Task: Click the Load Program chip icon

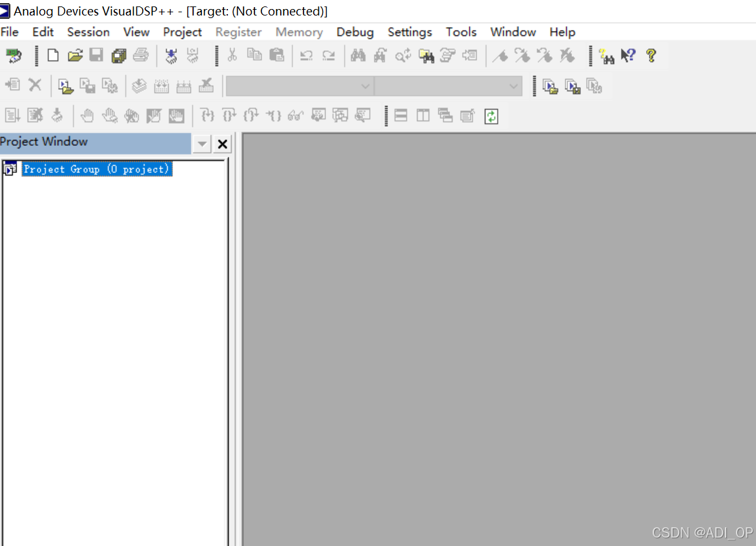Action: pyautogui.click(x=170, y=56)
